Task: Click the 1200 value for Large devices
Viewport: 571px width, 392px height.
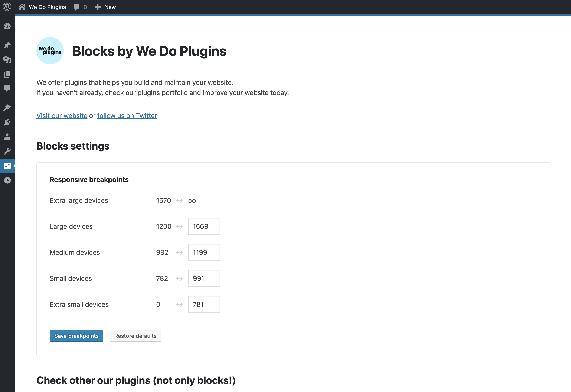Action: tap(164, 226)
